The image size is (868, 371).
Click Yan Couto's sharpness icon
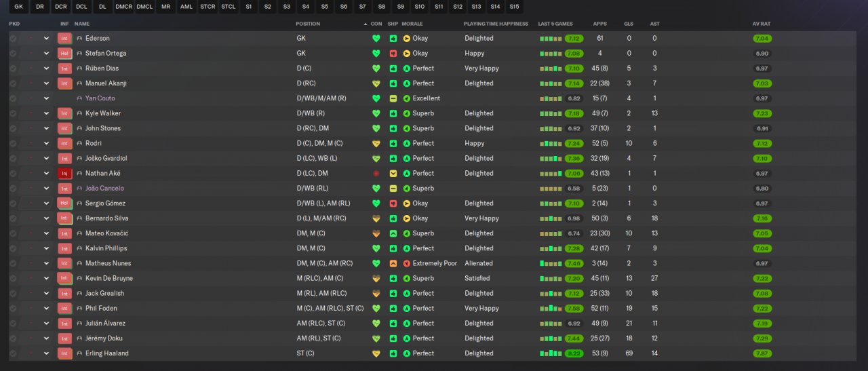tap(393, 98)
